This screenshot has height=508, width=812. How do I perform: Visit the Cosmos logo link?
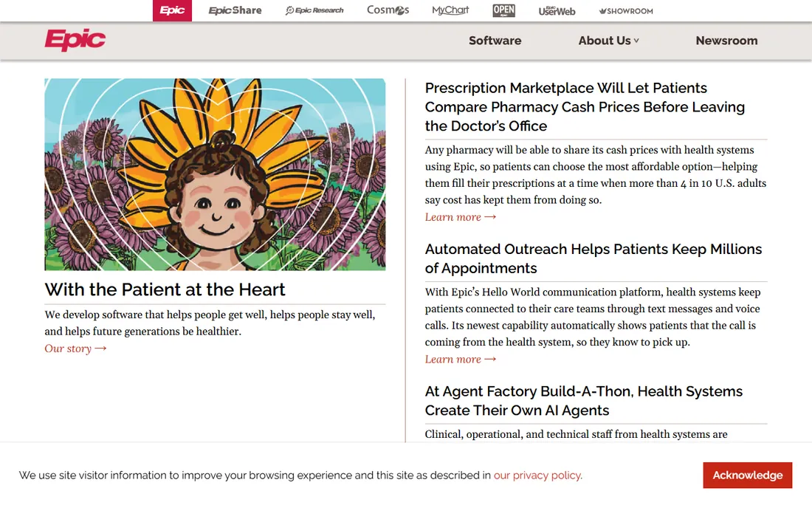tap(388, 10)
